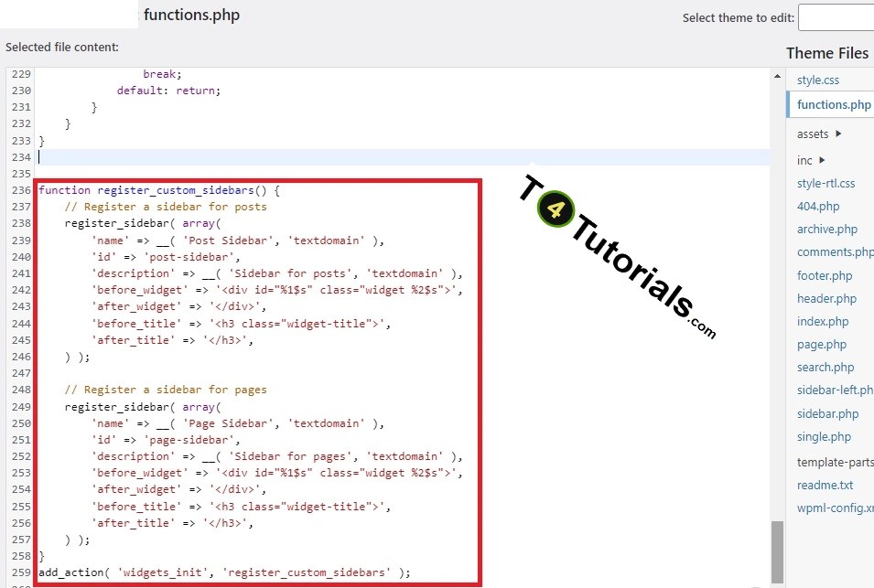Expand the assets folder

click(x=813, y=134)
